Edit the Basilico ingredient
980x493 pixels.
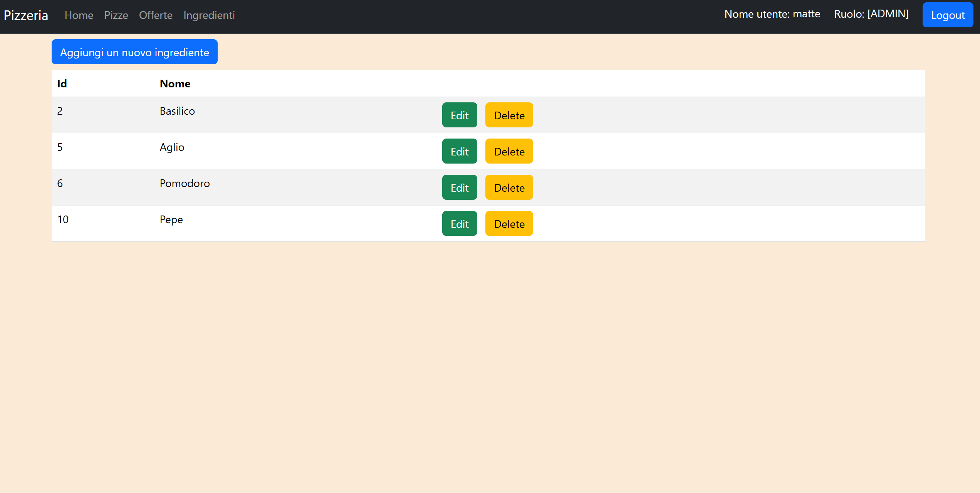(459, 115)
